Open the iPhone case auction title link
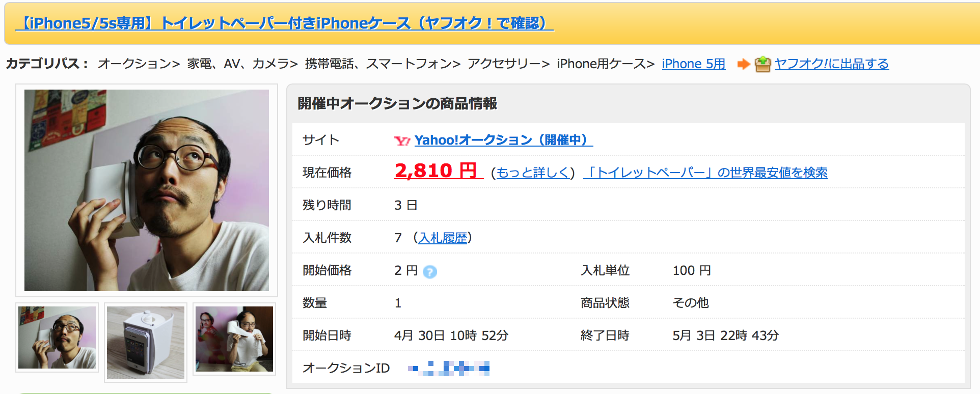 (x=284, y=23)
